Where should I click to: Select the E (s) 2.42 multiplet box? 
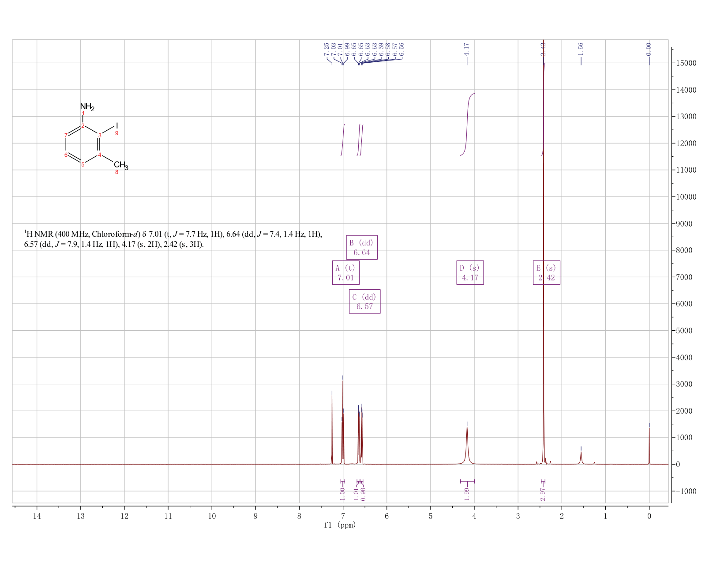[547, 272]
